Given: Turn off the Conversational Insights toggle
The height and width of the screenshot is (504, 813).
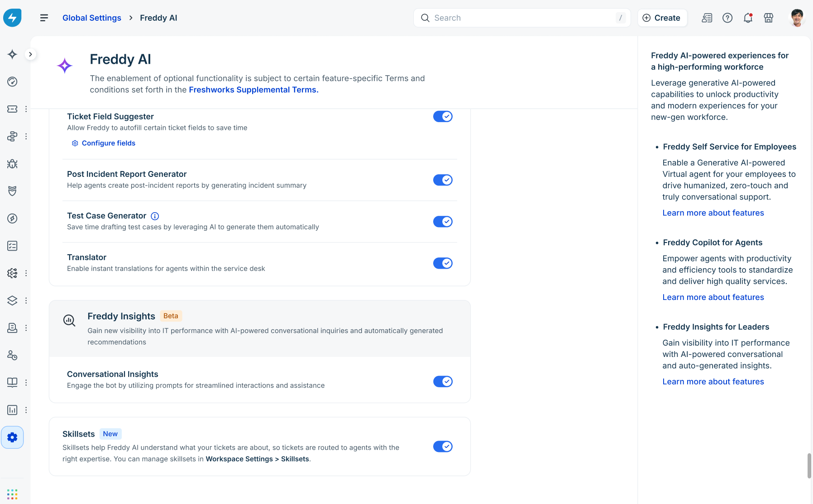Looking at the screenshot, I should pyautogui.click(x=443, y=381).
